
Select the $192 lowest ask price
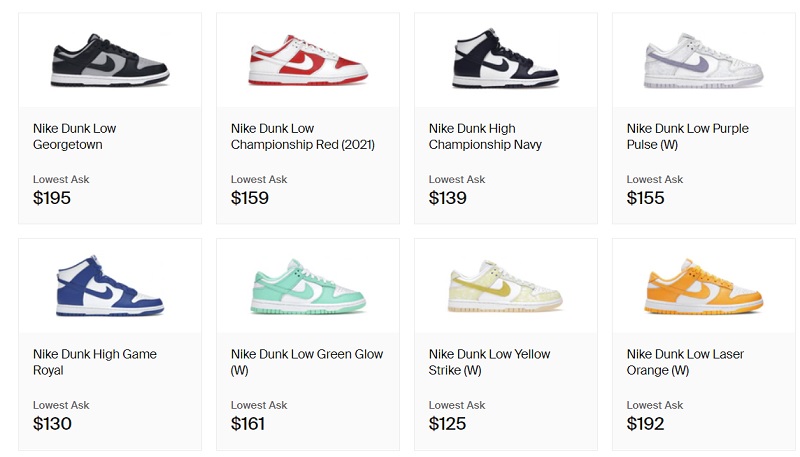click(645, 424)
